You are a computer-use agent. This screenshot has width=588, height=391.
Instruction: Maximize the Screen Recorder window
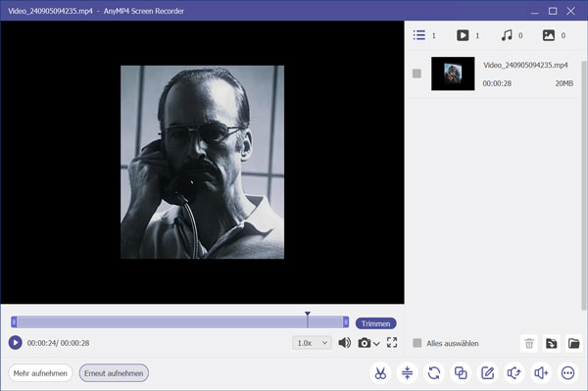553,11
